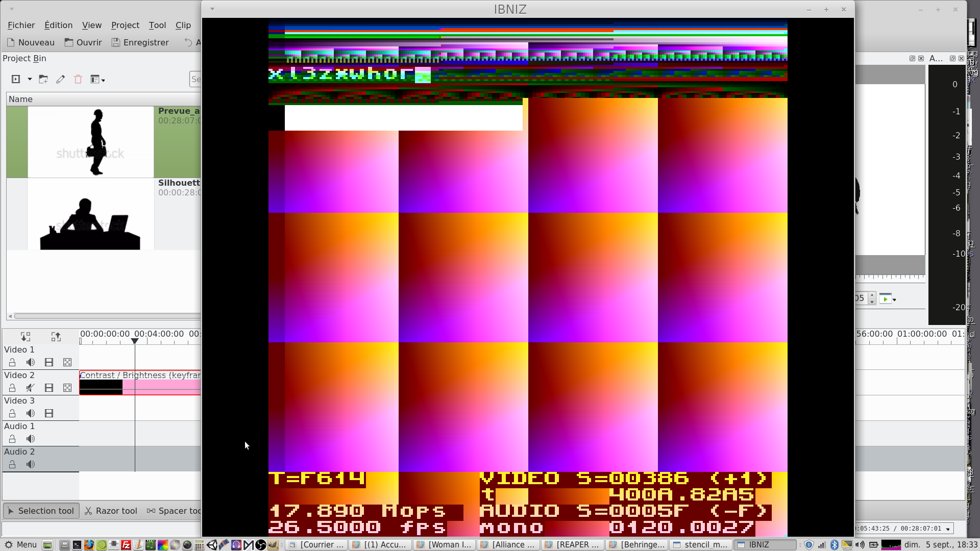This screenshot has width=980, height=551.
Task: Open the Clip menu
Action: point(183,25)
